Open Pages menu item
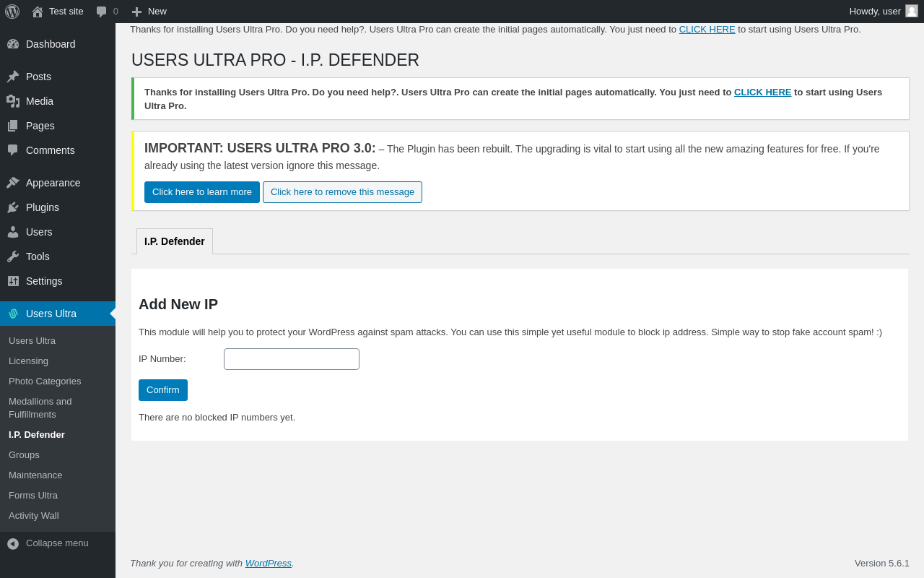The height and width of the screenshot is (578, 924). click(58, 126)
